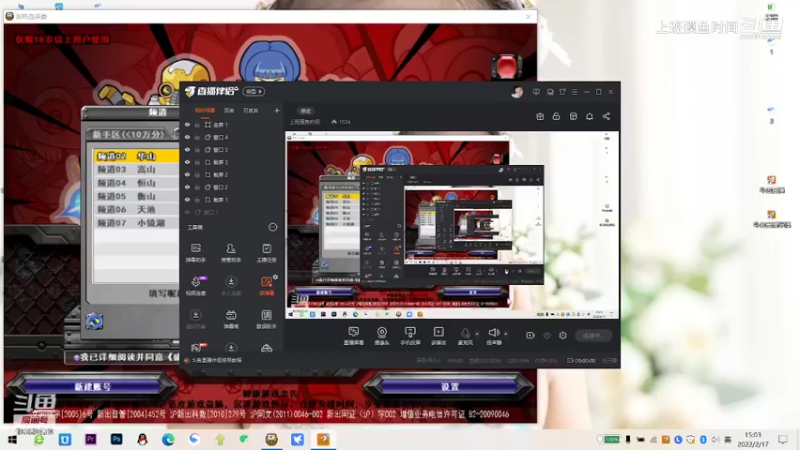
Task: Open the 主播任务 tool
Action: pos(266,252)
